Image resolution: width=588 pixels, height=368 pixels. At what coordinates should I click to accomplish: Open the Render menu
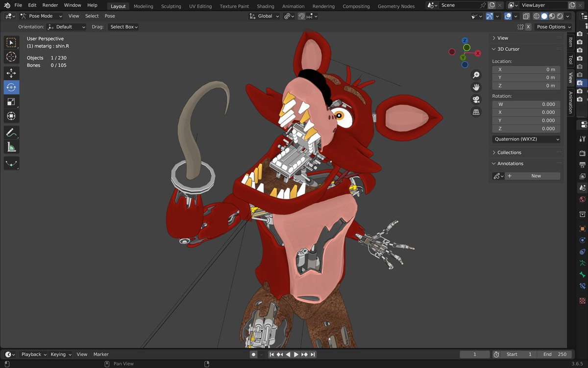pyautogui.click(x=50, y=5)
